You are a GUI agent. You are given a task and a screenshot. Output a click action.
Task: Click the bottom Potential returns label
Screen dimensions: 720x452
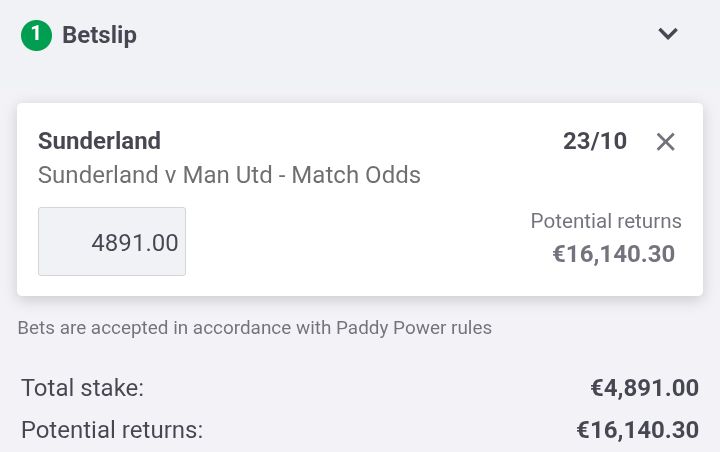click(112, 430)
